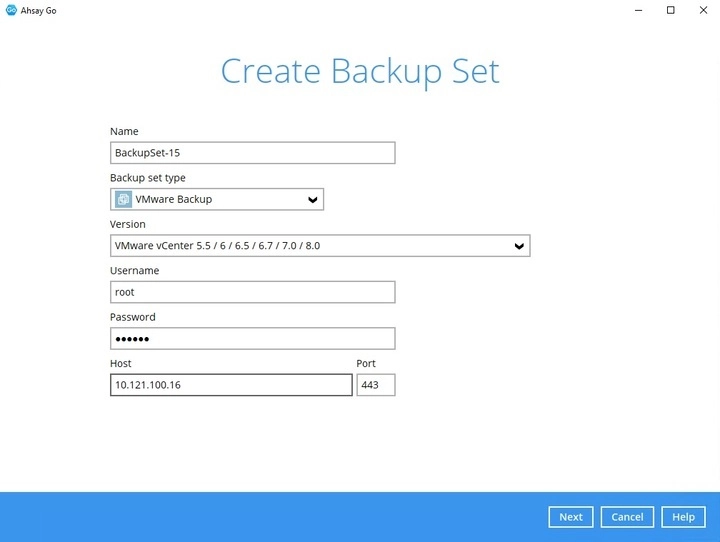Click the Next button

click(571, 517)
